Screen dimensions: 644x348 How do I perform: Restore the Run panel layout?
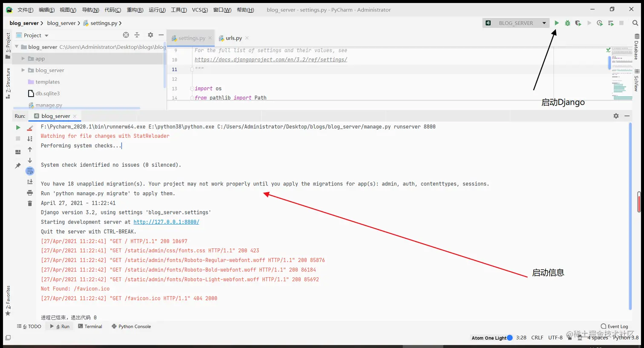coord(18,152)
